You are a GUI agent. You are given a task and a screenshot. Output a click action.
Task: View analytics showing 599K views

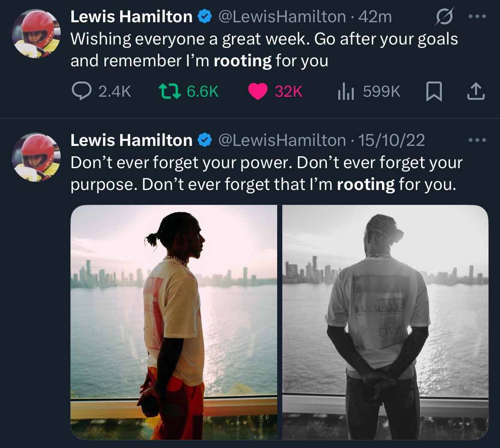tap(369, 91)
